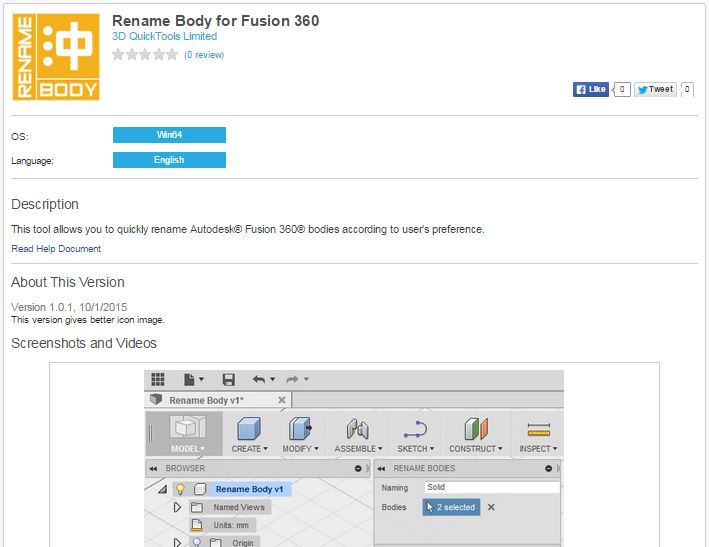Image resolution: width=709 pixels, height=547 pixels.
Task: Open the MODIFY menu
Action: (x=301, y=449)
